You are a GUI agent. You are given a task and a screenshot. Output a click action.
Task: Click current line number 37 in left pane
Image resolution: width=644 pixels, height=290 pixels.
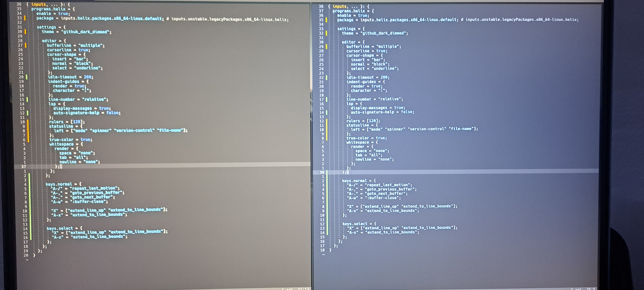24,167
